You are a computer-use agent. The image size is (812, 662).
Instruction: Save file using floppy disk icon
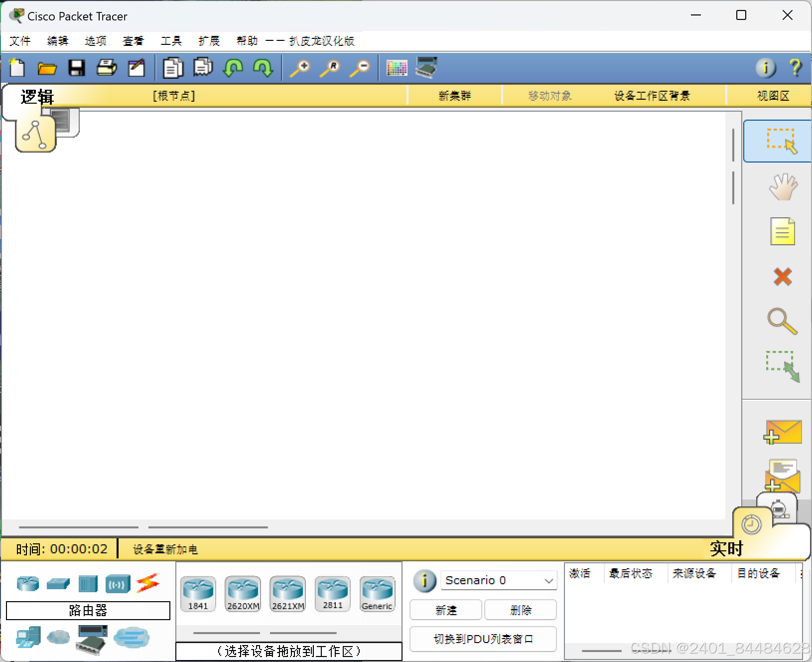point(77,68)
